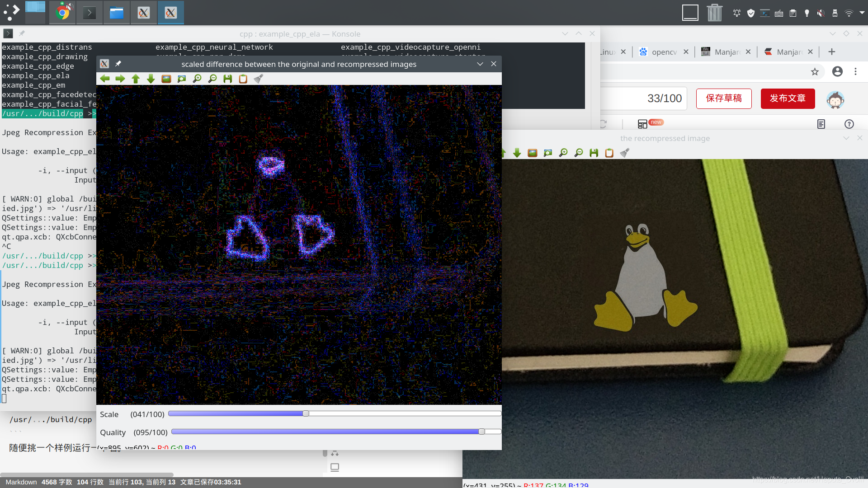Image resolution: width=868 pixels, height=488 pixels.
Task: Copy recompressed image to clipboard
Action: pos(609,153)
